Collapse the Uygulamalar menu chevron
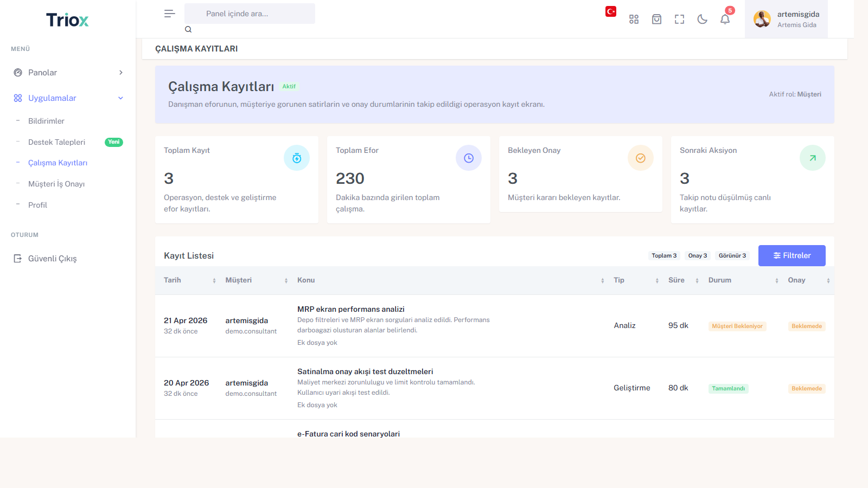This screenshot has height=488, width=868. point(121,98)
